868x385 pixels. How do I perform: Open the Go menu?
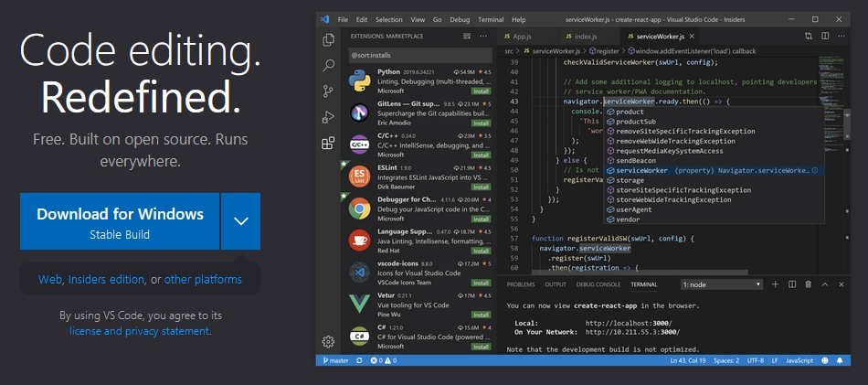click(x=438, y=19)
